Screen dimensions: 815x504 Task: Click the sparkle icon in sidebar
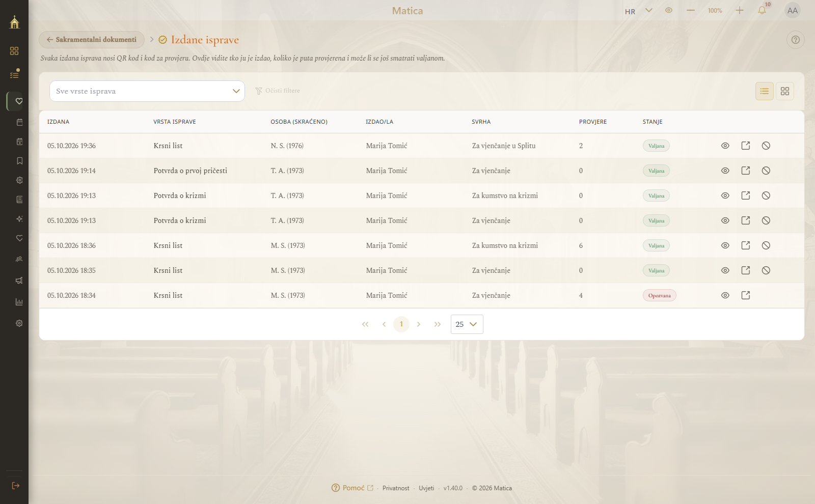coord(19,219)
